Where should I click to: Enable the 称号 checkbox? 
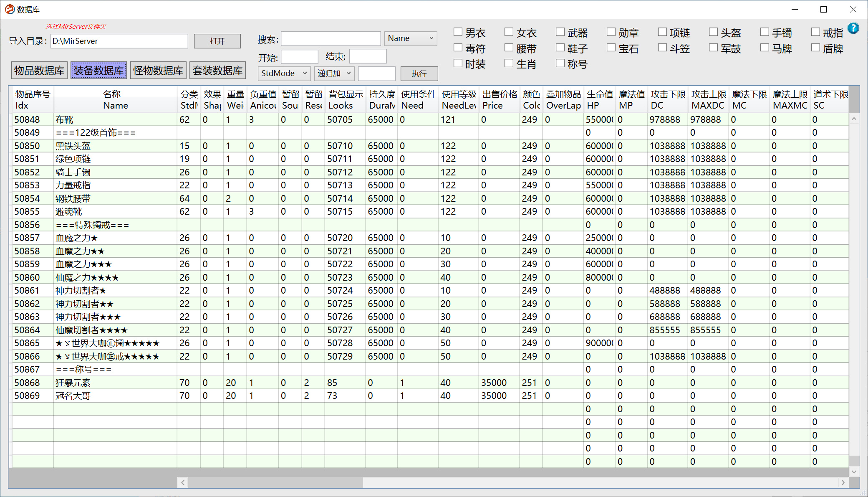click(x=560, y=63)
